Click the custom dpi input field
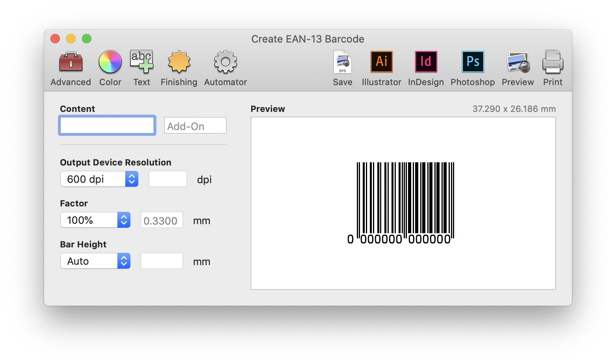Screen dimensions: 616x364 [168, 179]
